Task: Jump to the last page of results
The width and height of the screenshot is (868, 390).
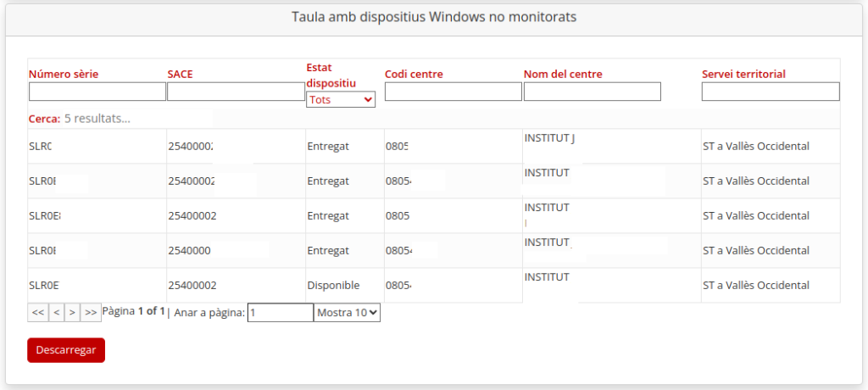Action: 91,313
